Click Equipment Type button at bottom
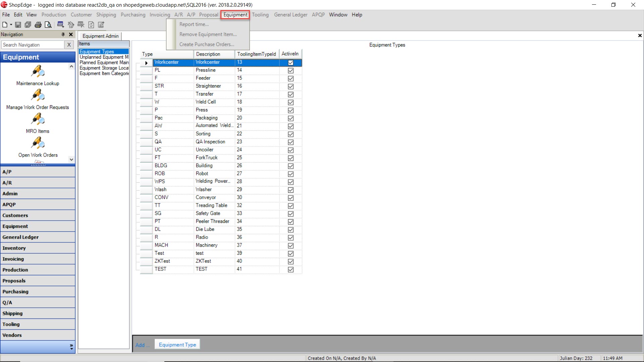644x362 pixels. click(x=177, y=344)
